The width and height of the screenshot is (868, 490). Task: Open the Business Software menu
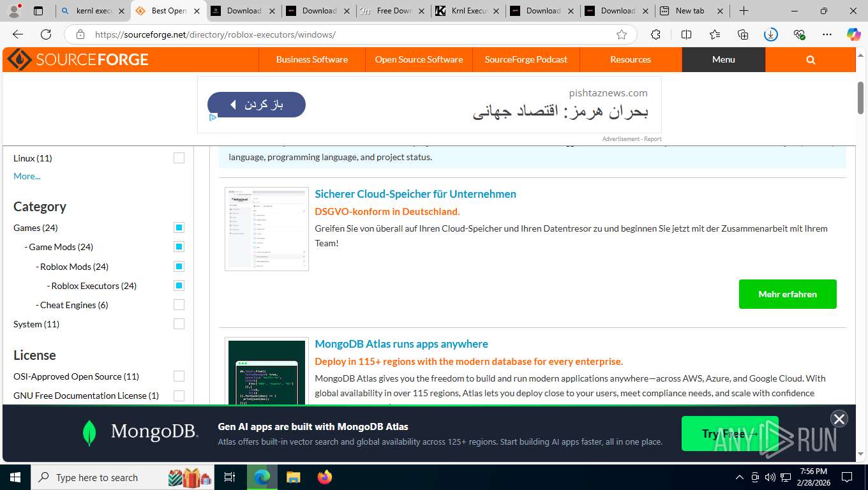click(312, 59)
